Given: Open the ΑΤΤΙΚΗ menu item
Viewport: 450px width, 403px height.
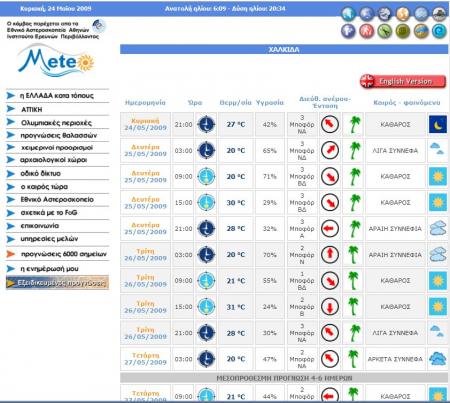Looking at the screenshot, I should pos(31,109).
